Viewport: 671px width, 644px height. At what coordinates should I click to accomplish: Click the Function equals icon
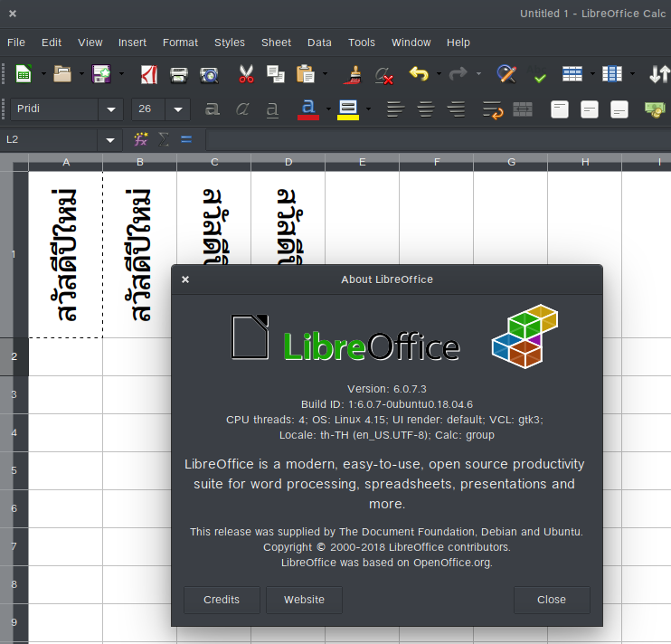[x=186, y=139]
